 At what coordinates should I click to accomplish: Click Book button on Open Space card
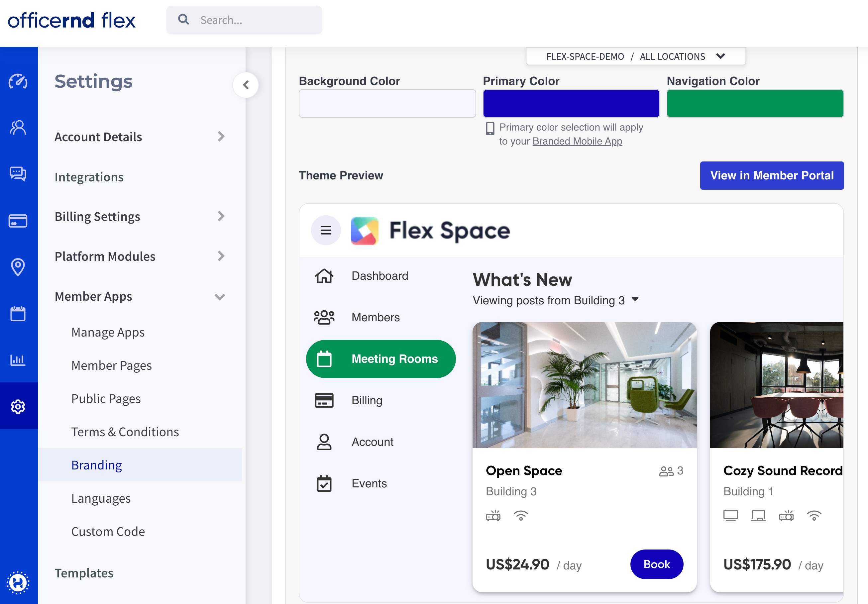pyautogui.click(x=657, y=564)
